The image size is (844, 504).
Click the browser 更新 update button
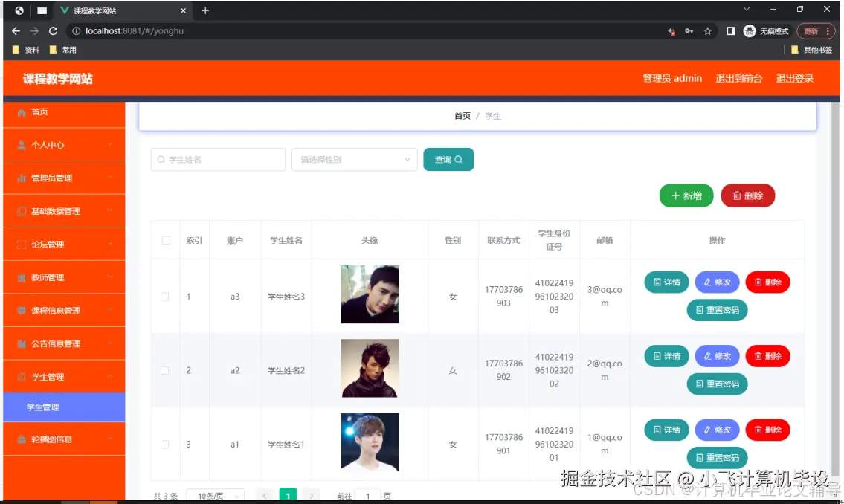click(x=811, y=31)
